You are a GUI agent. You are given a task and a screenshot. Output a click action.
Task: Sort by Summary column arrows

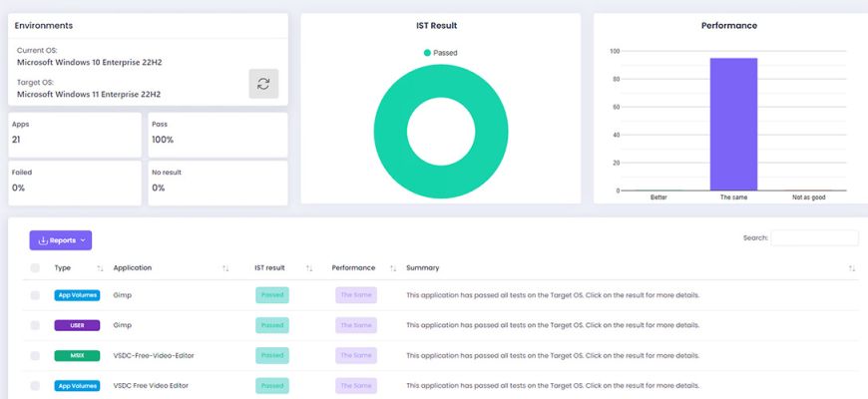point(852,268)
